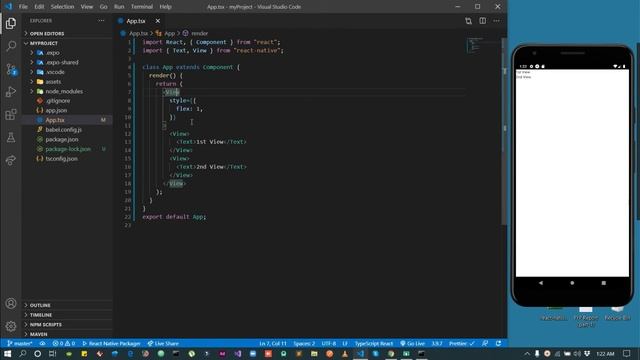640x360 pixels.
Task: Tap the emulator Back navigation button
Action: click(541, 282)
